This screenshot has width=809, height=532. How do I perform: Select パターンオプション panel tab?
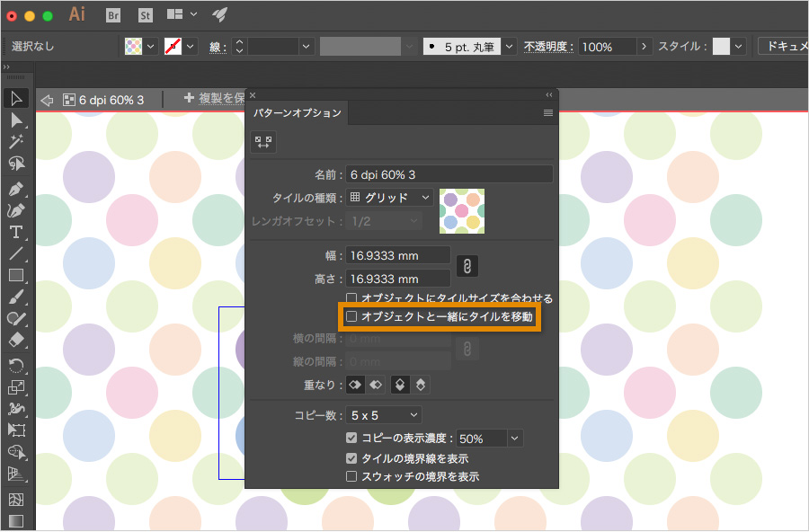(298, 113)
